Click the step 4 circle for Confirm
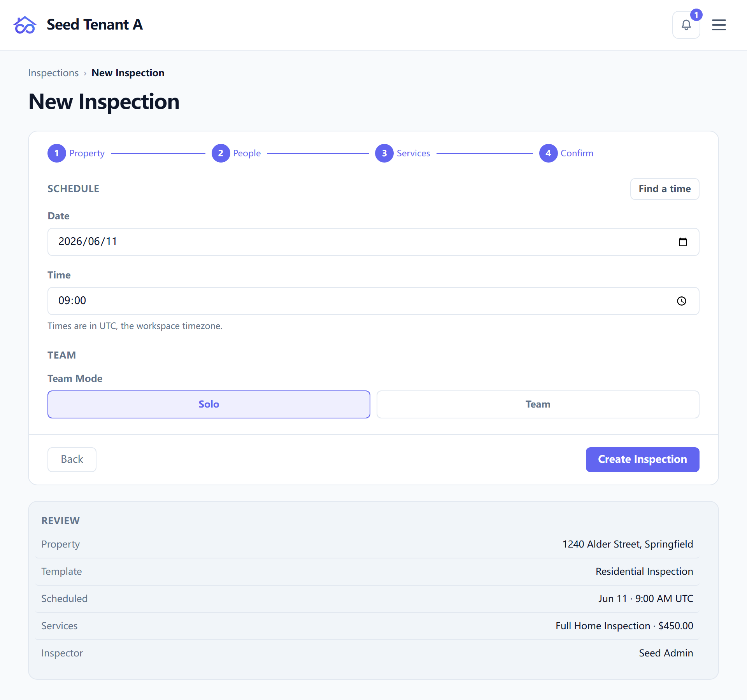 (548, 153)
